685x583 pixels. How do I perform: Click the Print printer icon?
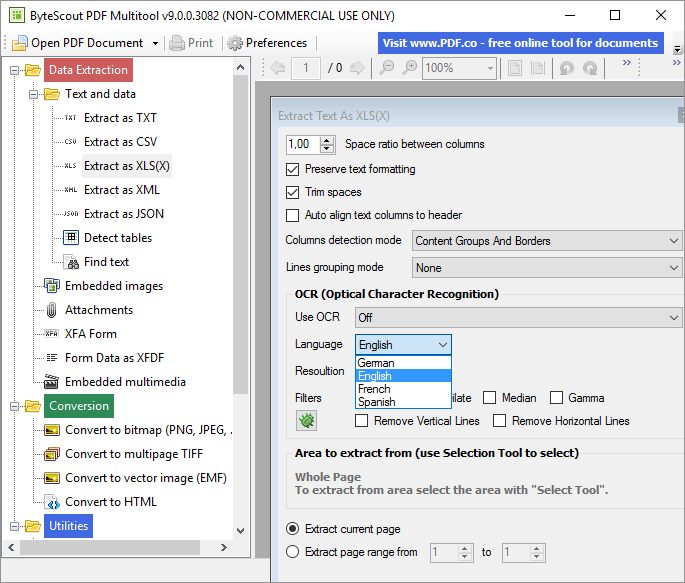(177, 43)
